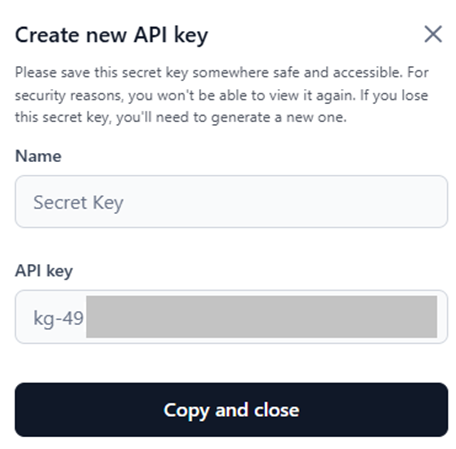Click the word Copy on the dark button
This screenshot has width=456, height=449.
tap(186, 411)
